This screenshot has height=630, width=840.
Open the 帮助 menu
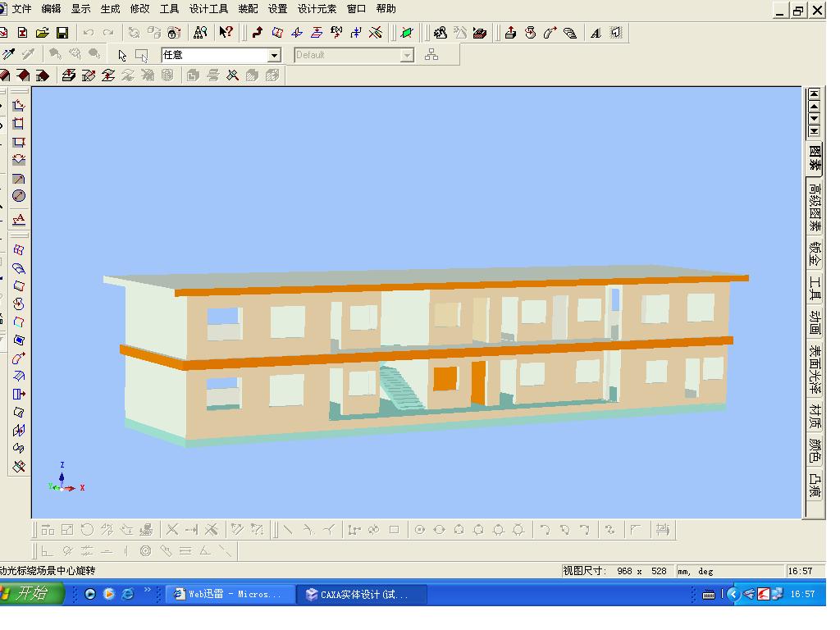pos(386,9)
